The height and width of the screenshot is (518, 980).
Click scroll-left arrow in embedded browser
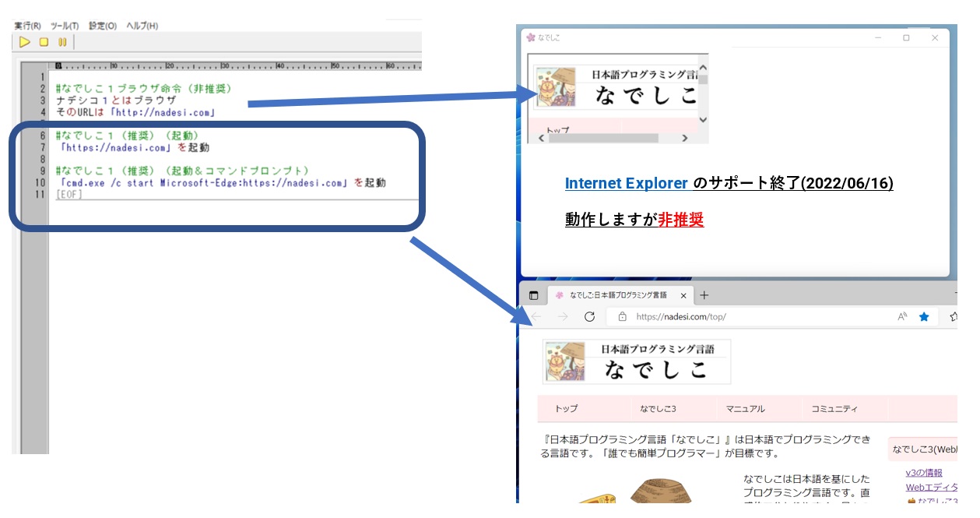coord(543,138)
